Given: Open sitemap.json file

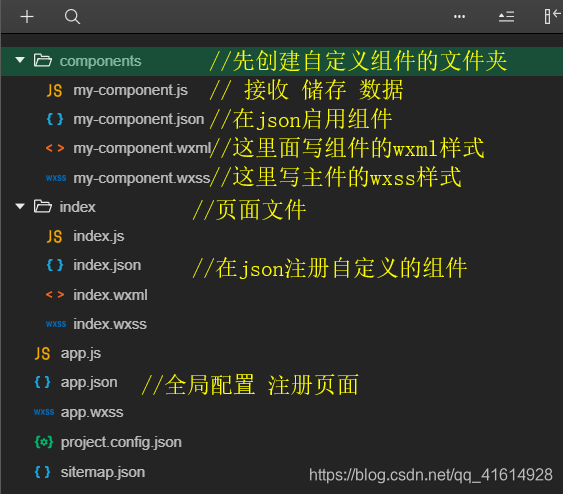Looking at the screenshot, I should pyautogui.click(x=103, y=472).
